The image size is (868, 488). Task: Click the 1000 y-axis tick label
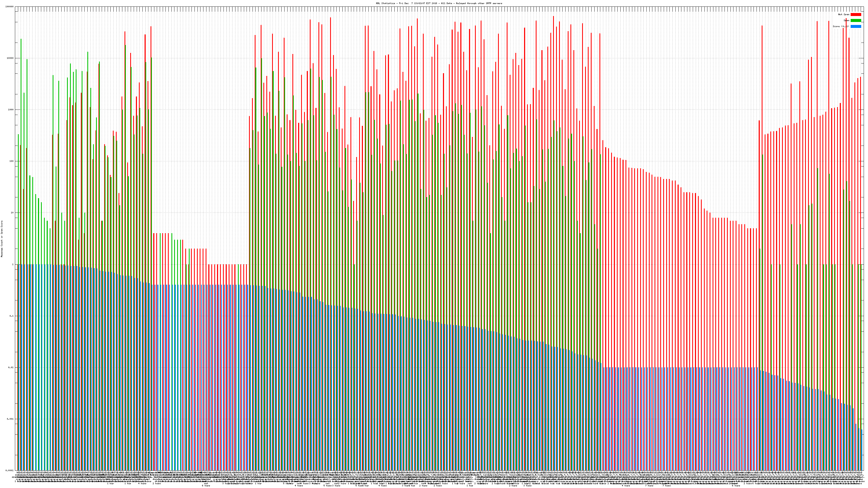[11, 110]
